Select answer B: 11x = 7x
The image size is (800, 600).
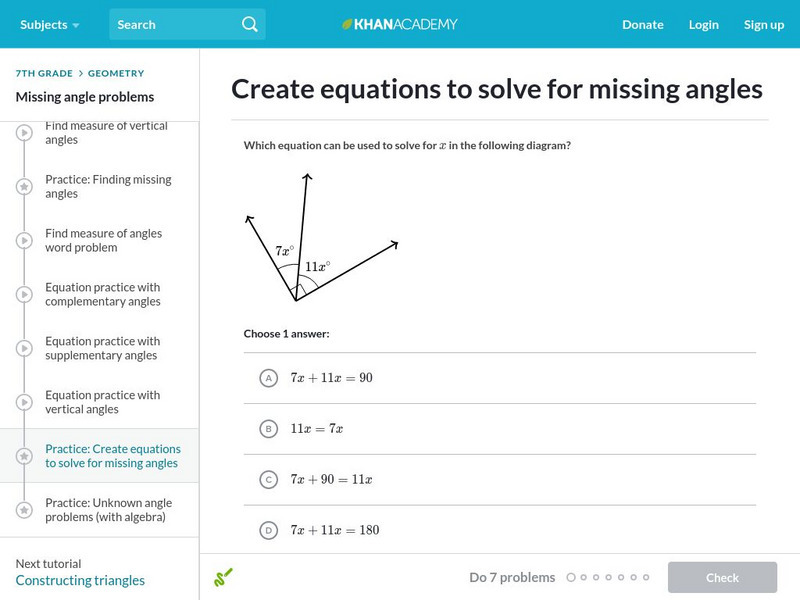(268, 429)
